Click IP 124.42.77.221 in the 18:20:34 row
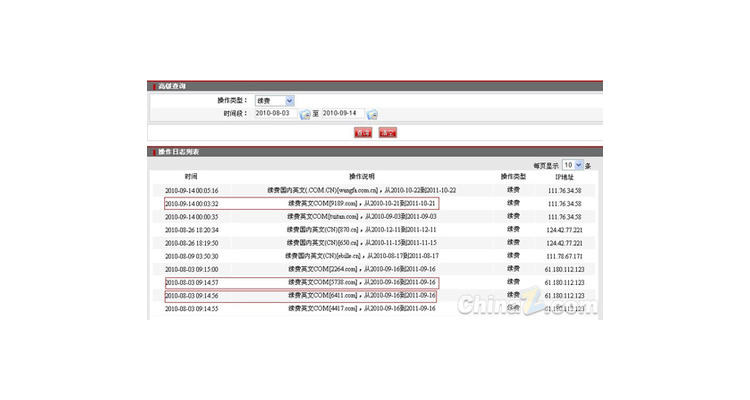The height and width of the screenshot is (400, 750). (564, 230)
